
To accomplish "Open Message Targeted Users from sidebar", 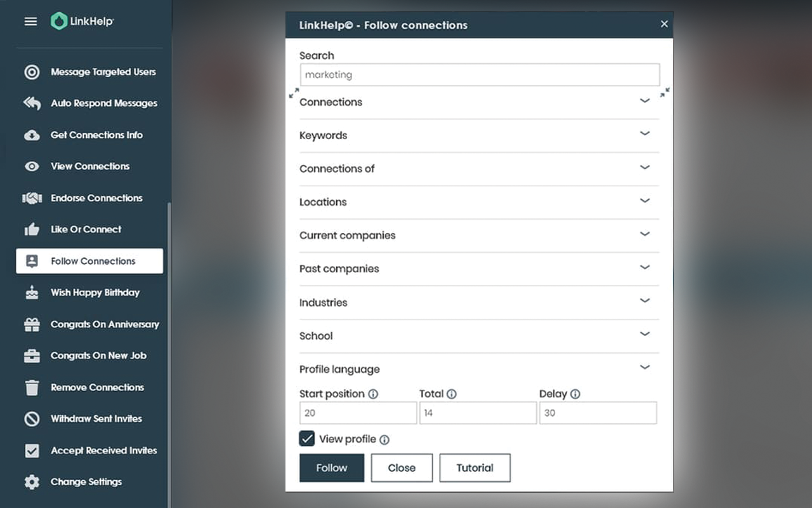I will pos(89,72).
